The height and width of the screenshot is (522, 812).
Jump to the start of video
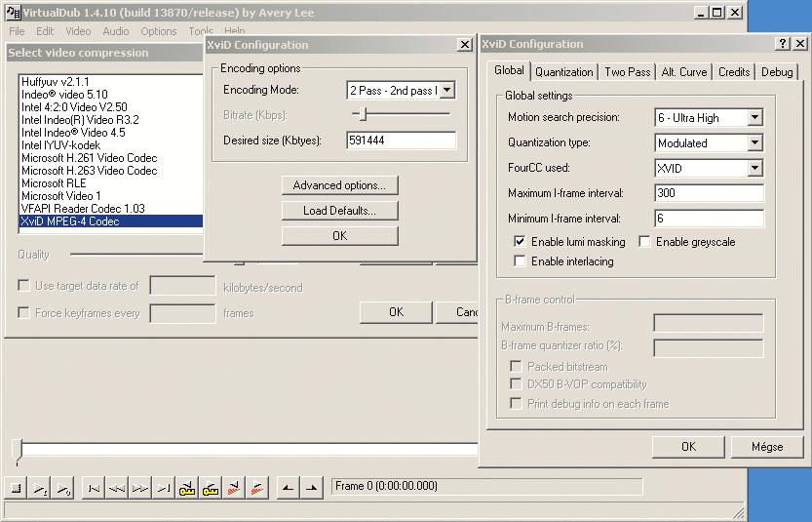[94, 488]
